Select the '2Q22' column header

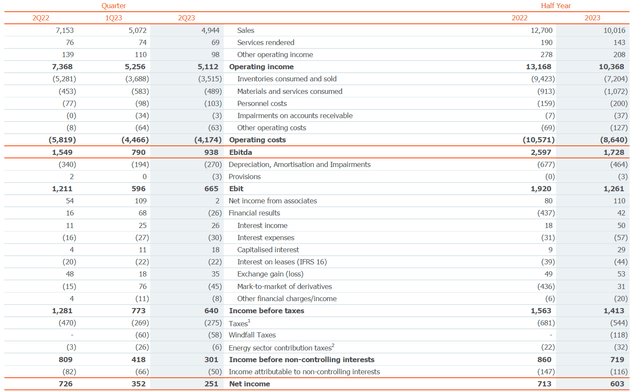point(41,18)
